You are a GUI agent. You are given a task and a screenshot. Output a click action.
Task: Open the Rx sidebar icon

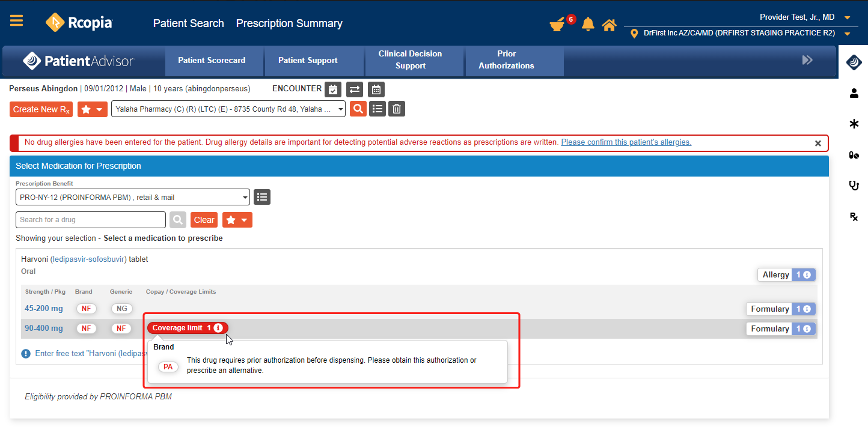tap(854, 216)
